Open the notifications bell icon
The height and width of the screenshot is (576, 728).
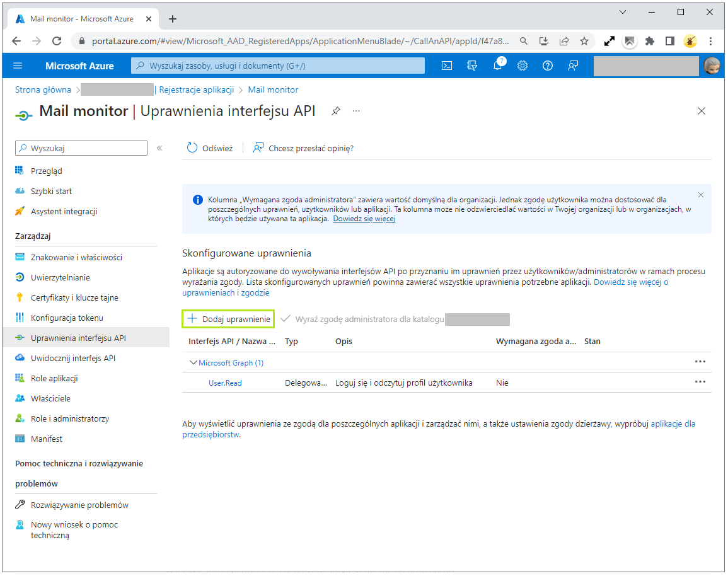click(x=497, y=66)
